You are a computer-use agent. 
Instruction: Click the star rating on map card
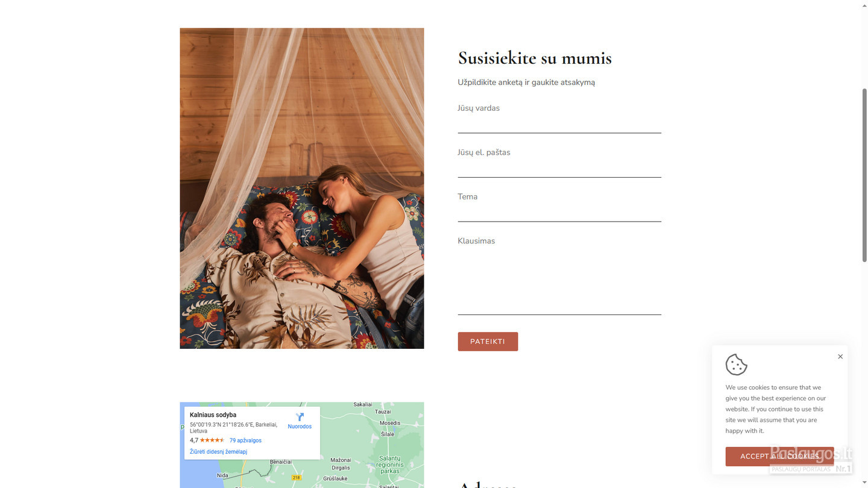click(x=212, y=440)
